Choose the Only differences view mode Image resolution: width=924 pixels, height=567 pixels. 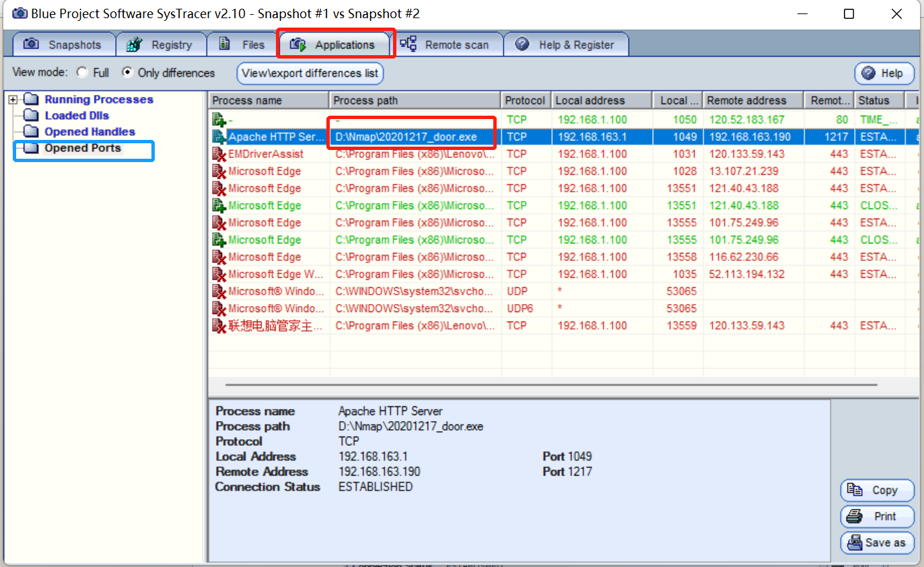[x=127, y=72]
